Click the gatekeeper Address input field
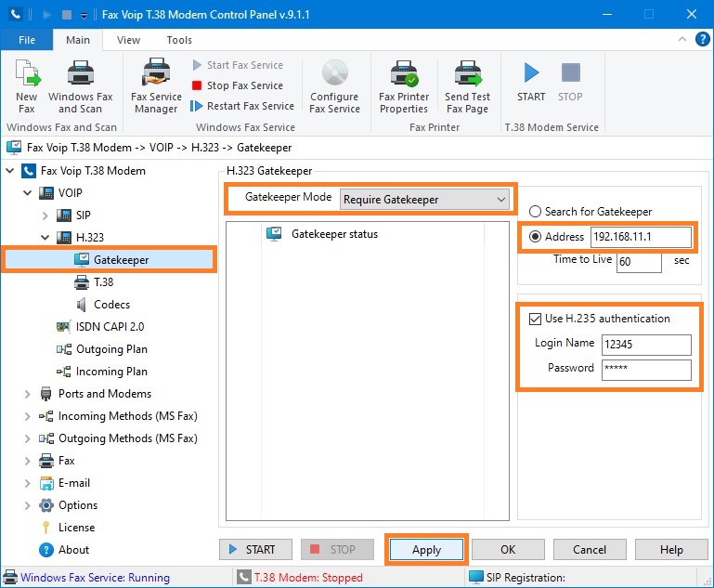 point(642,237)
